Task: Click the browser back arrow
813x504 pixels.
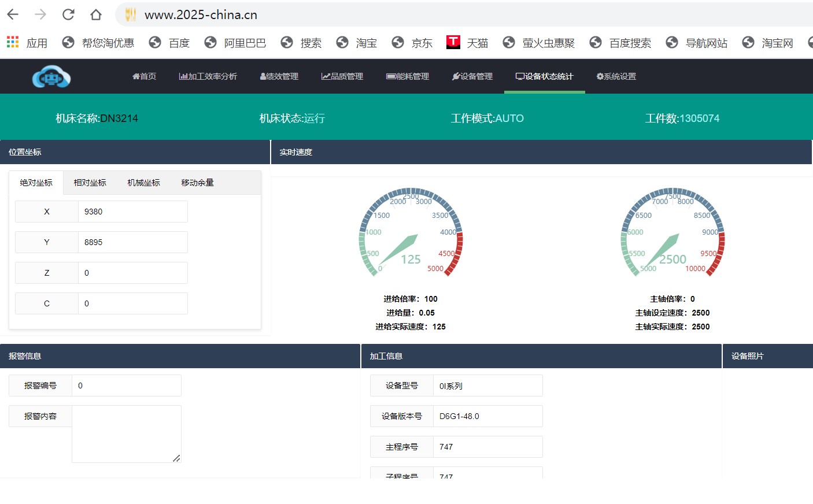Action: pos(13,14)
